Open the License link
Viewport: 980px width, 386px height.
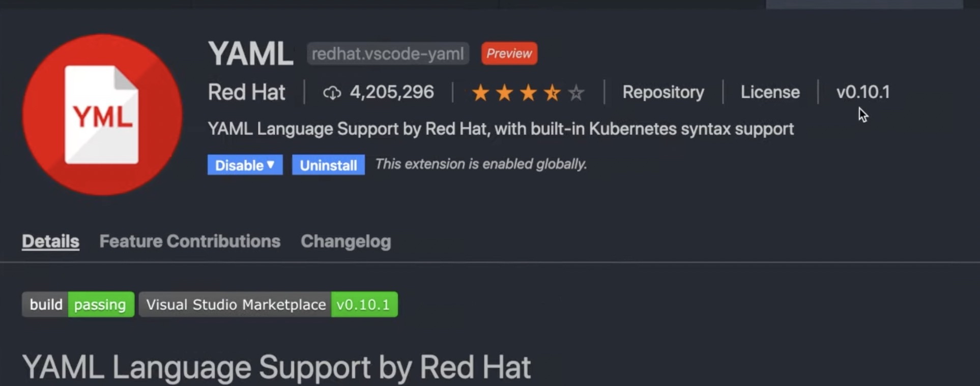tap(770, 92)
